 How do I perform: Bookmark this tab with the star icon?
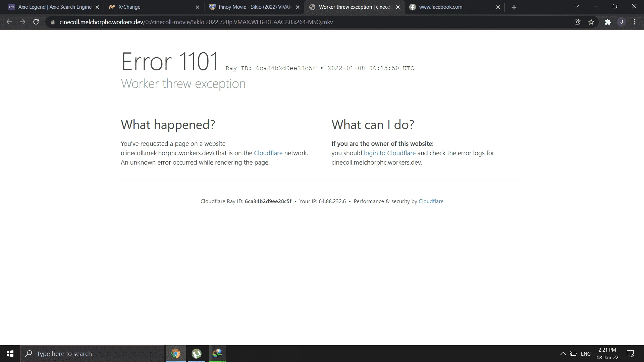tap(591, 22)
